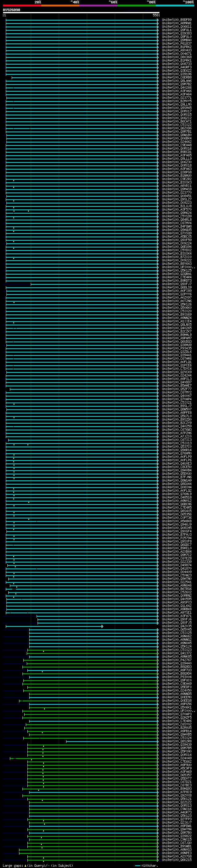Select hit UniRef100_Q9M7B0
197x868 pixels.
tap(177, 833)
